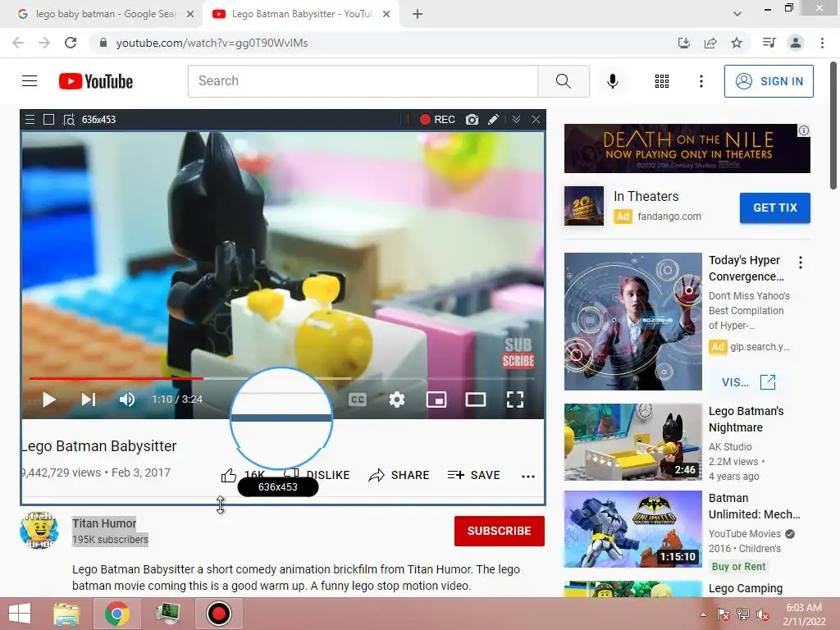Open the Titan Humor channel avatar
The image size is (840, 630).
tap(39, 531)
